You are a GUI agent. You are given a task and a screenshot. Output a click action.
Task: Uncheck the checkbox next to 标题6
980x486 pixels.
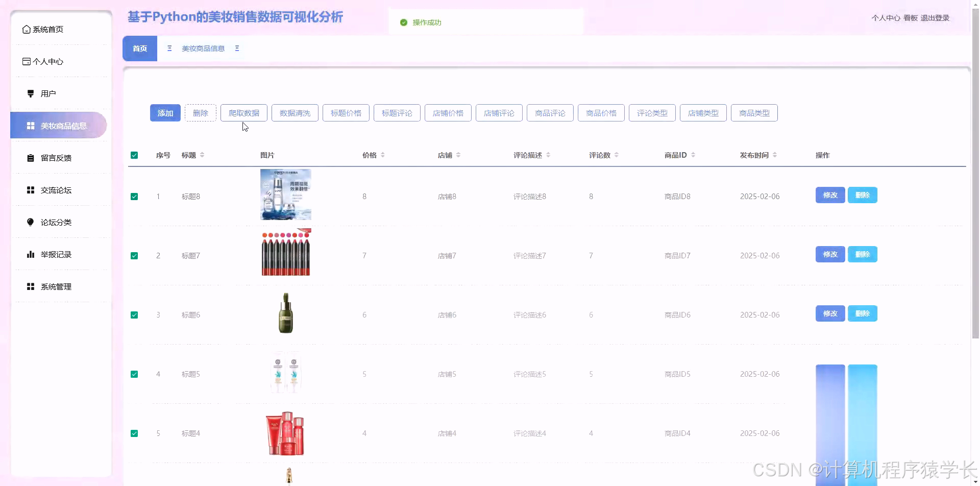(134, 314)
